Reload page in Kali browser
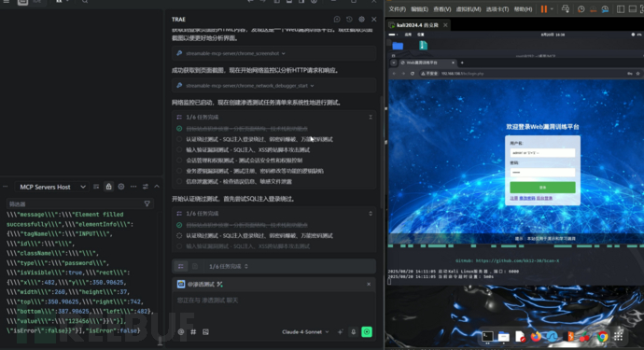Screen dimensions: 644x350 coord(413,74)
